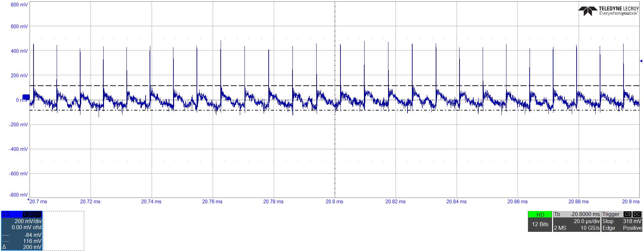The height and width of the screenshot is (251, 644).
Task: Click the Edge Positive trigger type readout
Action: [622, 228]
